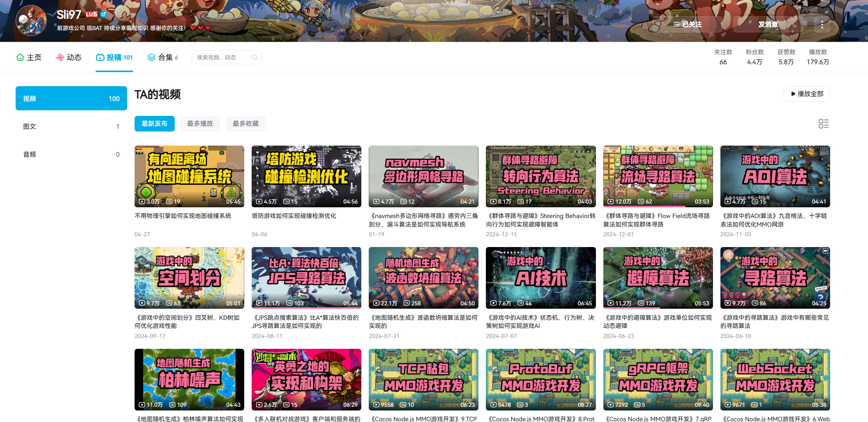This screenshot has height=422, width=868.
Task: Click 发消息 send message button
Action: pos(768,25)
